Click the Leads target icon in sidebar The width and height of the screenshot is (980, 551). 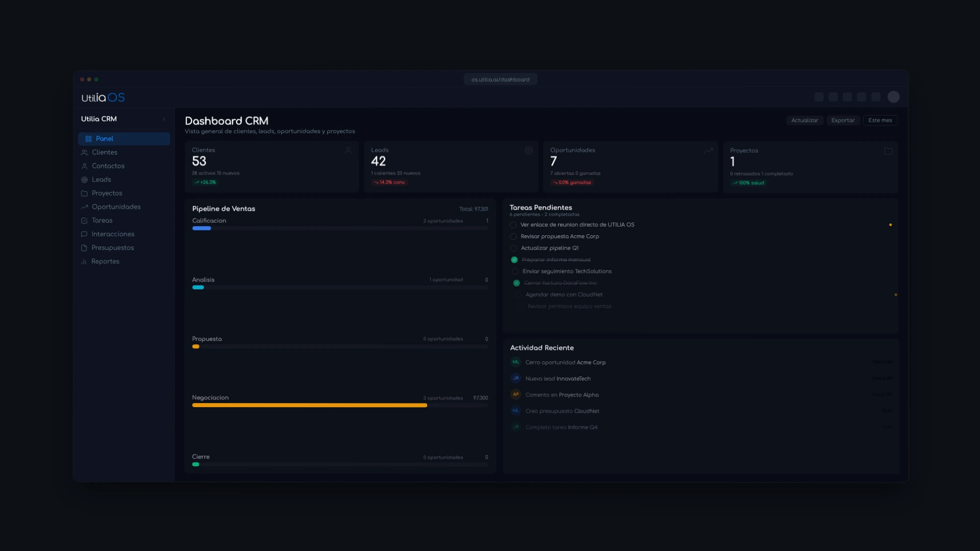click(x=84, y=180)
